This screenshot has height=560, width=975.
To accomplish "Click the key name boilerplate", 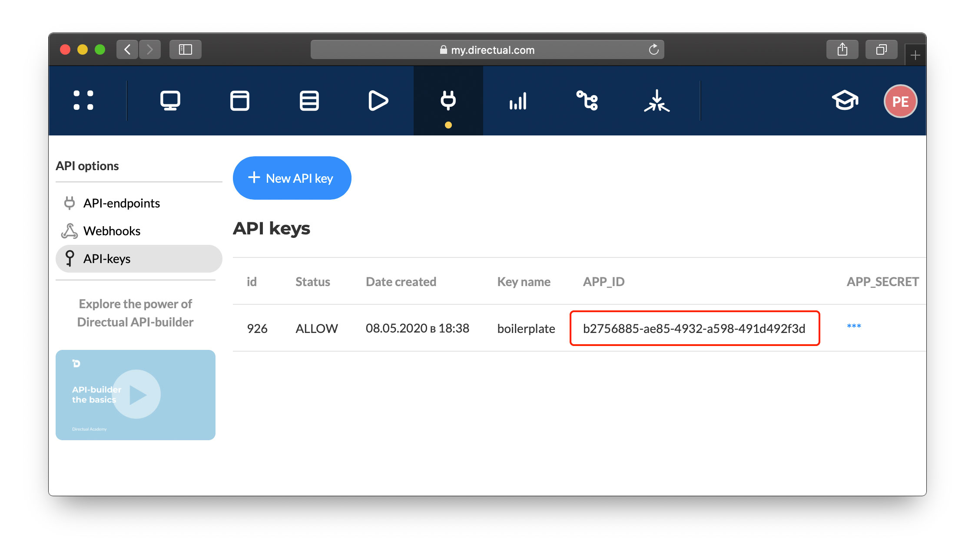I will pos(526,329).
